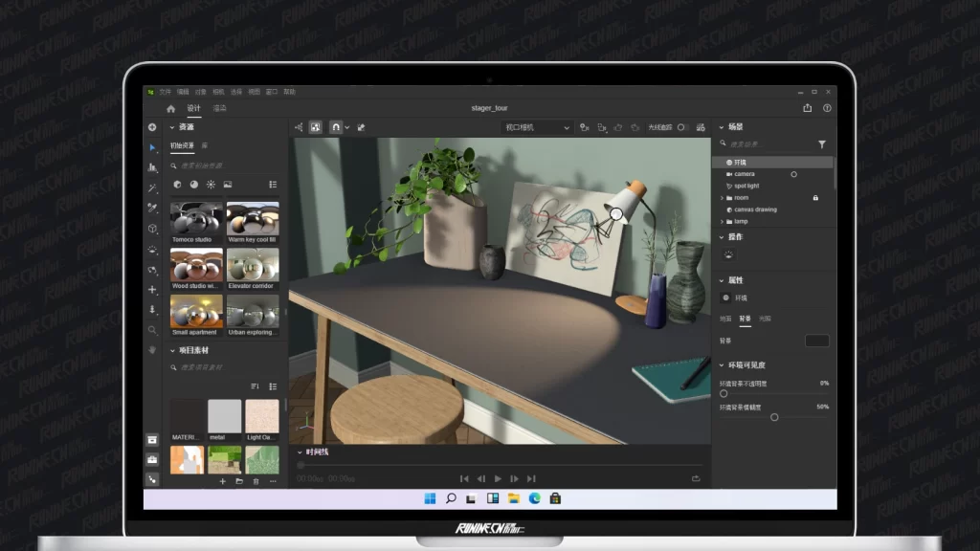Filter starter assets by lights icon
This screenshot has height=551, width=980.
click(211, 185)
